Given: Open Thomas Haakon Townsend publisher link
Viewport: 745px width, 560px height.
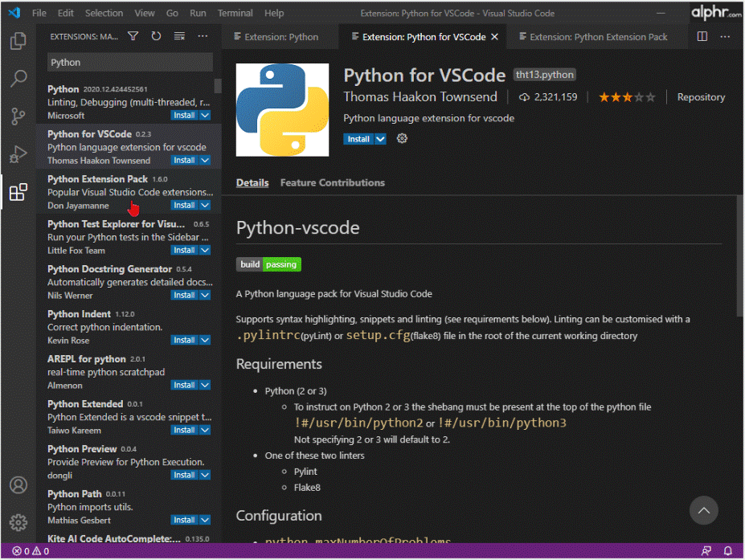Looking at the screenshot, I should (x=420, y=97).
